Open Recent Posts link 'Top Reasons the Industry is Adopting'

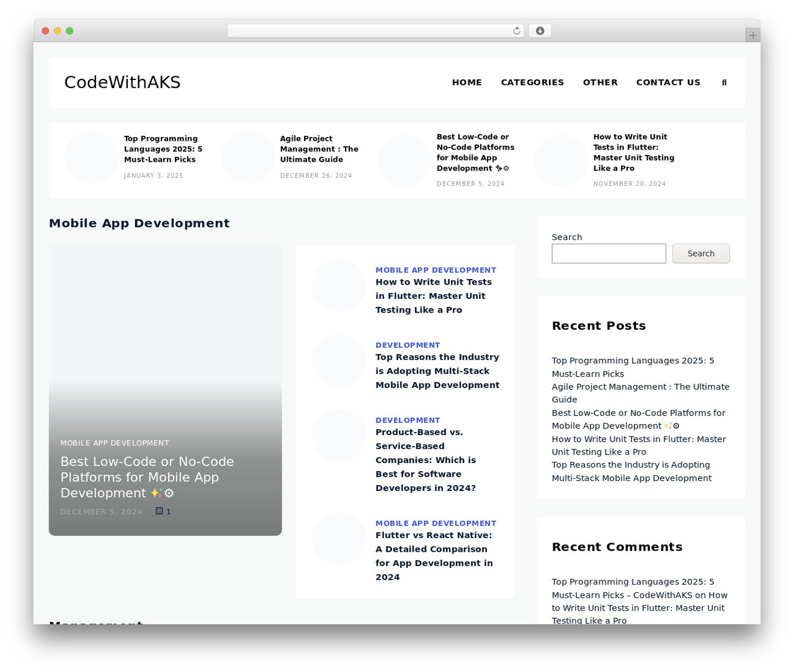click(631, 471)
